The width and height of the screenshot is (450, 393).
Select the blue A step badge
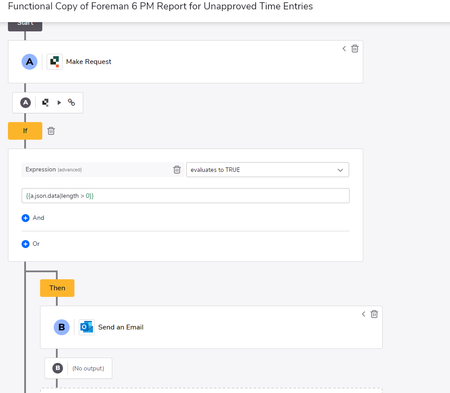tap(29, 62)
